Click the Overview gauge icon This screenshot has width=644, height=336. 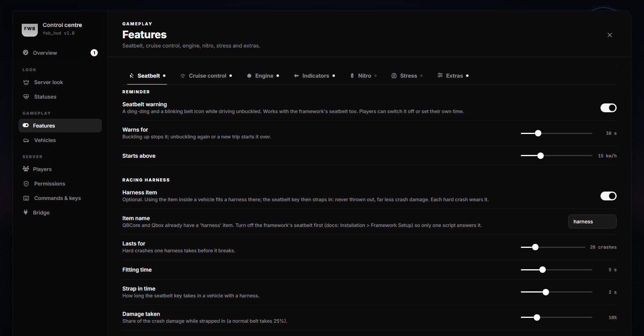coord(26,53)
